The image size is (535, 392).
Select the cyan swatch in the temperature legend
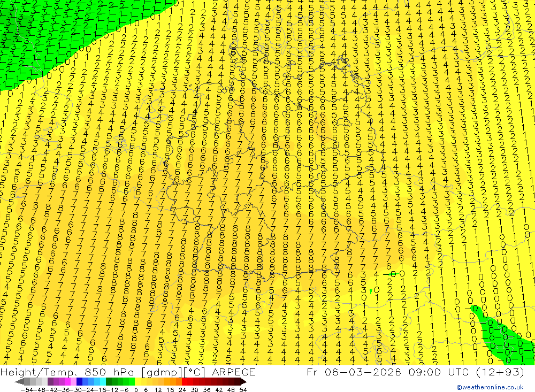103,381
